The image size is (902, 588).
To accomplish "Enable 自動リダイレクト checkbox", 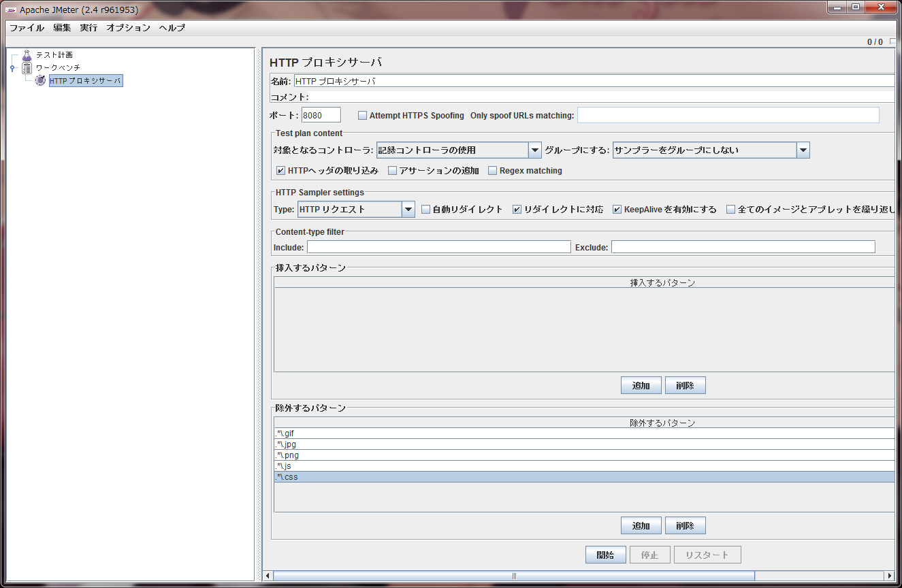I will (425, 210).
